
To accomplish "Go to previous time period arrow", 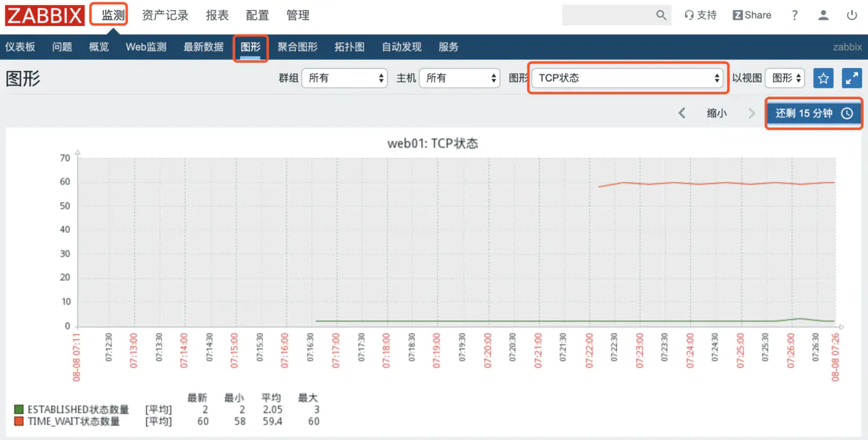I will [x=681, y=114].
